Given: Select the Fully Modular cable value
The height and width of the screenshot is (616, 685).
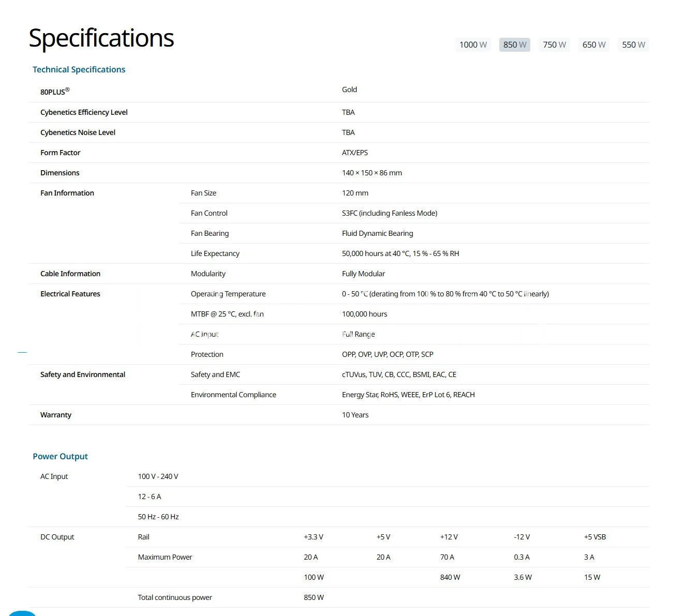Looking at the screenshot, I should pyautogui.click(x=363, y=274).
